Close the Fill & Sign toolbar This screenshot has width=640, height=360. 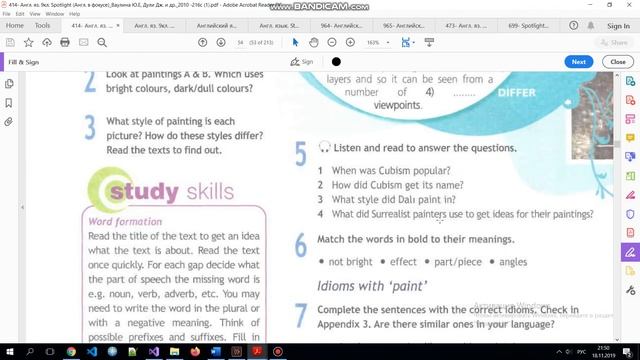pos(618,62)
